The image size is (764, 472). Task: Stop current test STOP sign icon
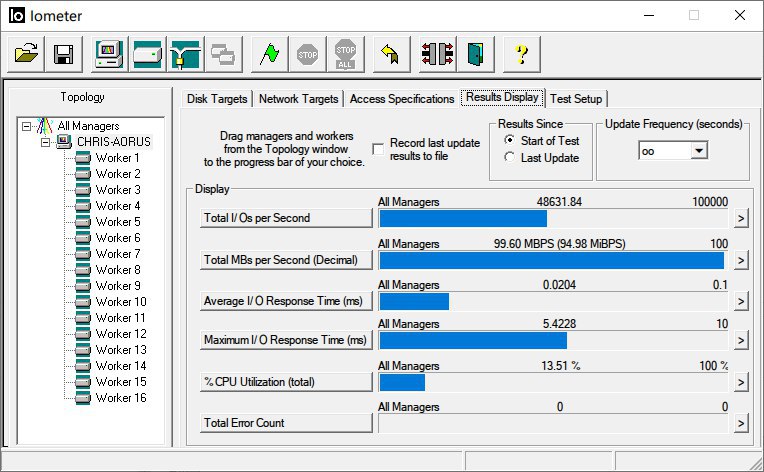(307, 54)
